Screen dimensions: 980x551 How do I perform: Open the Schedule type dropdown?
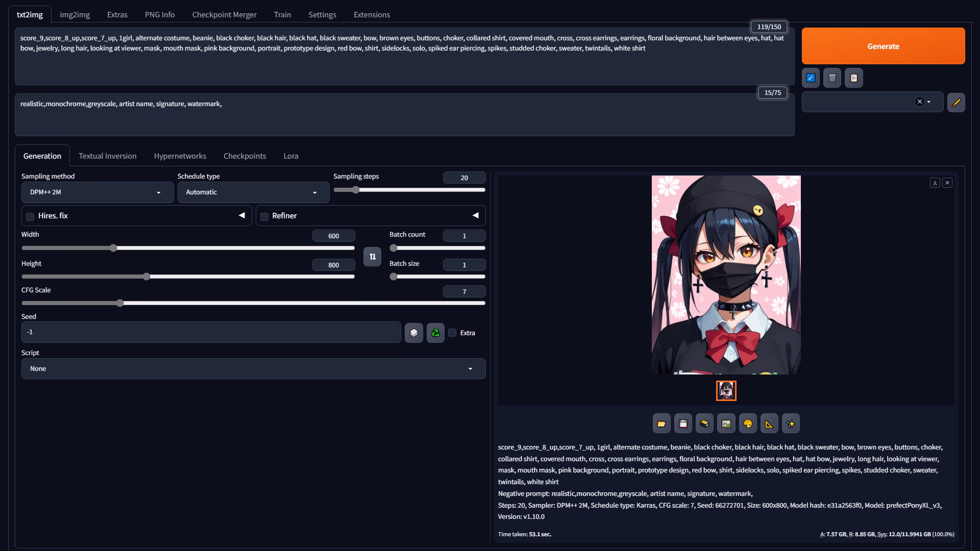click(253, 192)
